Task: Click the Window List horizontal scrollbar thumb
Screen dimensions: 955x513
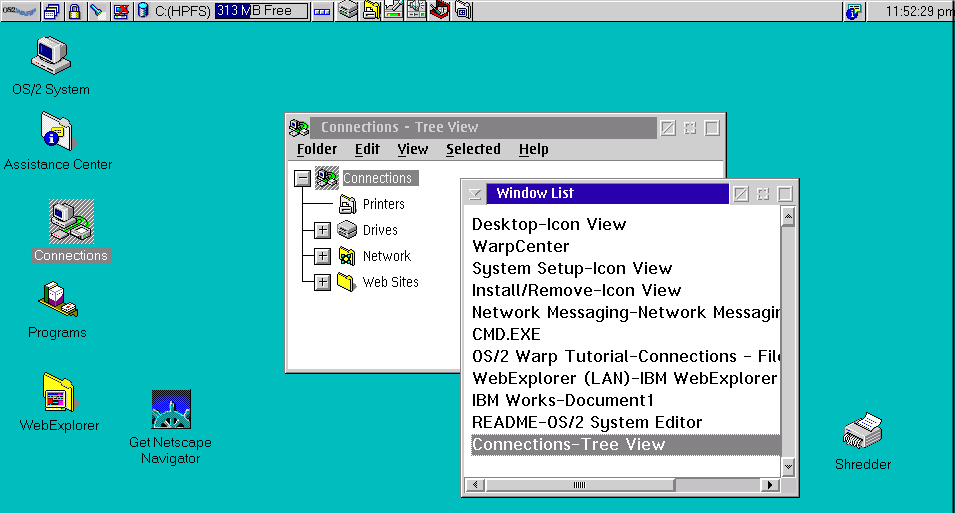Action: (x=579, y=485)
